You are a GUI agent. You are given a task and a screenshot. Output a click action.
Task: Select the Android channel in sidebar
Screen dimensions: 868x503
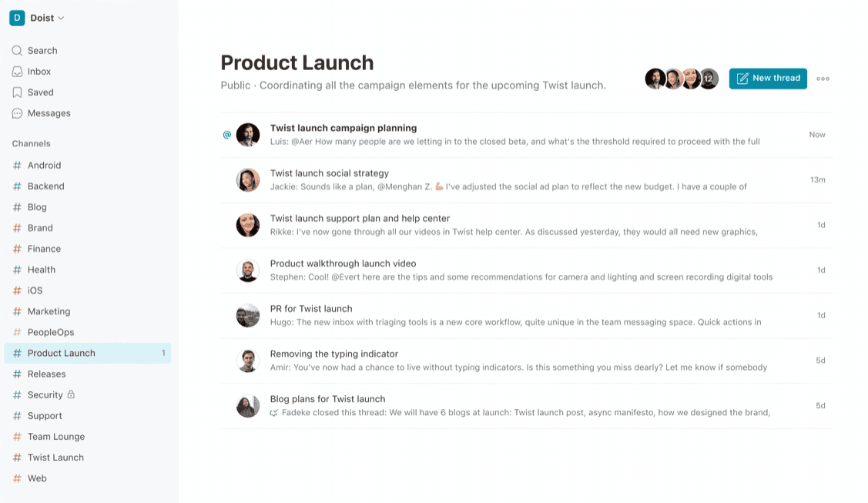[45, 166]
